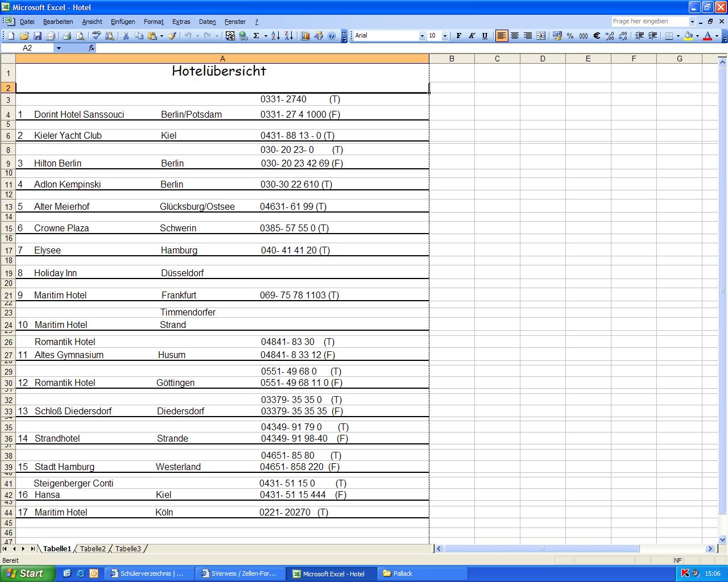Open the Arial font name dropdown
The height and width of the screenshot is (582, 728).
pyautogui.click(x=422, y=36)
